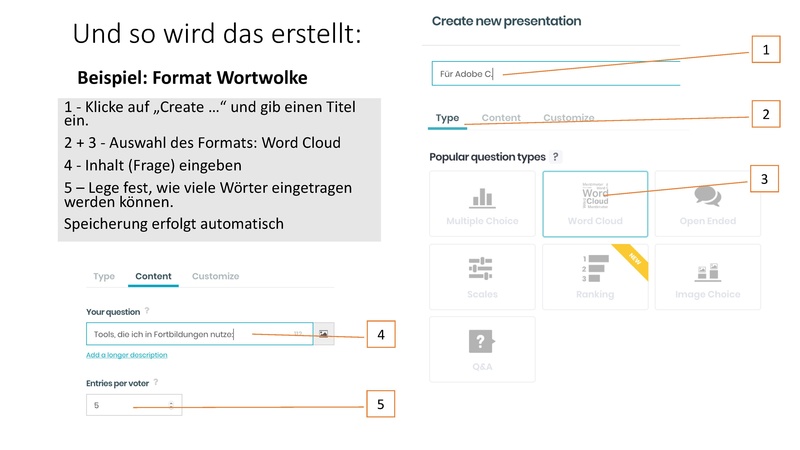Viewport: 800px width, 450px height.
Task: Choose the Word Cloud question type
Action: 595,204
